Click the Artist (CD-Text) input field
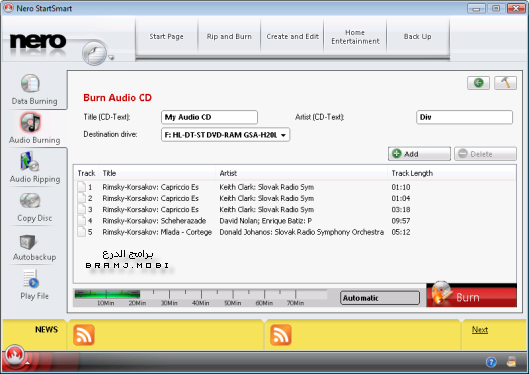Screen dimensions: 529x374 coord(465,117)
